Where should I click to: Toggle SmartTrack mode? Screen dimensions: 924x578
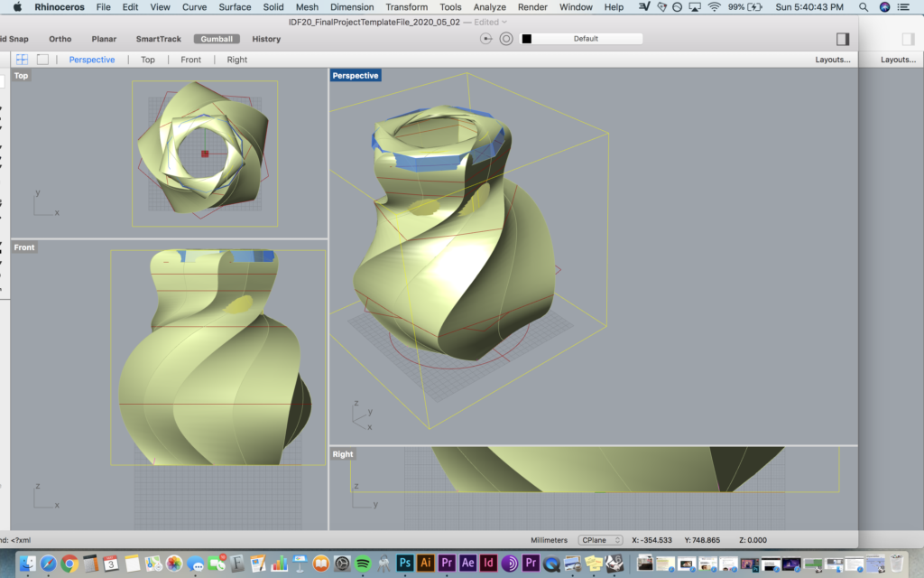159,39
